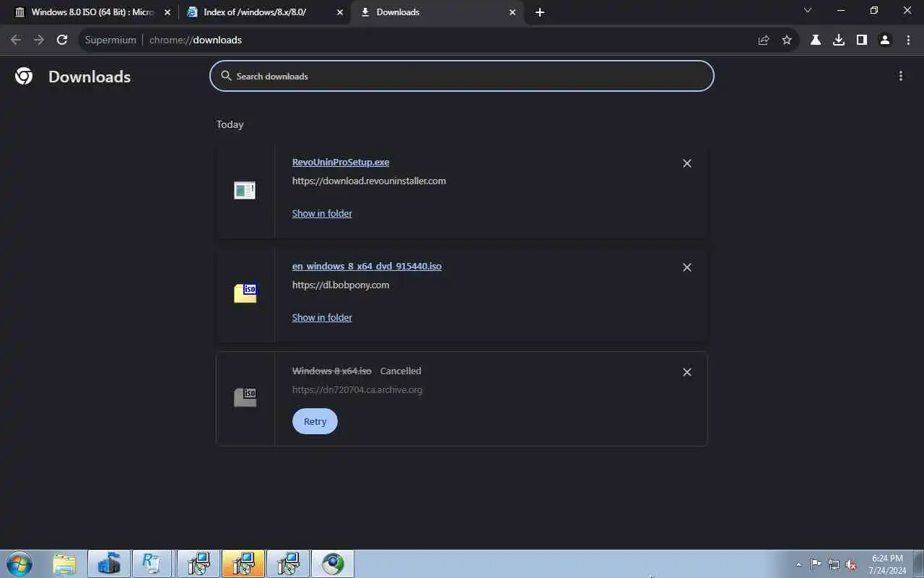Show RevoUninProSetup.exe in folder
This screenshot has height=578, width=924.
(322, 213)
